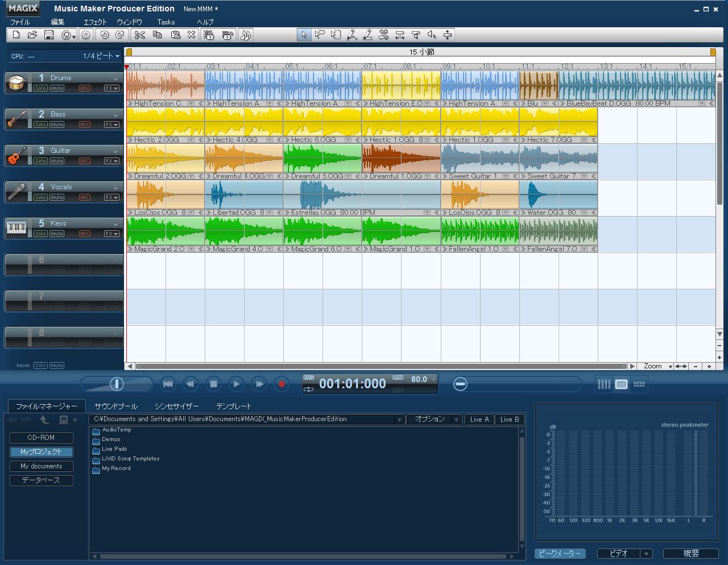Open the FX menu on Guitar track
Image resolution: width=728 pixels, height=565 pixels.
pos(111,161)
